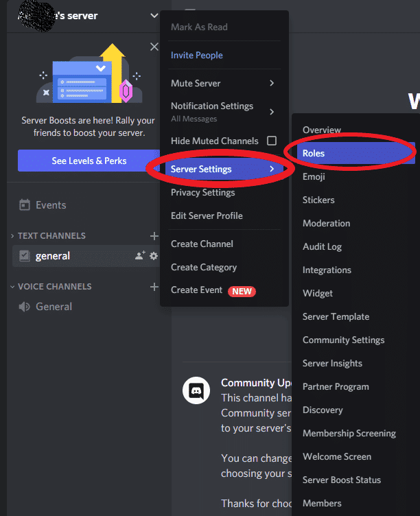420x516 pixels.
Task: Expand Notification Settings arrow chevron
Action: 272,112
